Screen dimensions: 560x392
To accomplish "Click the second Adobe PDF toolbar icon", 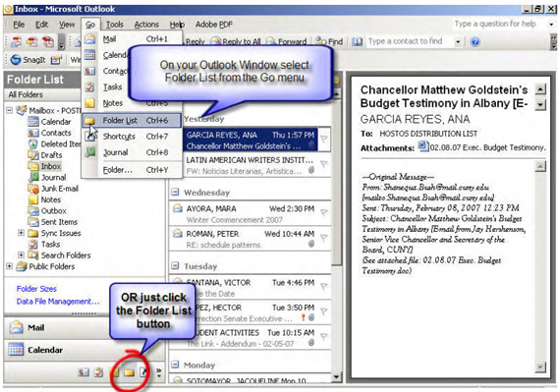I will (32, 42).
